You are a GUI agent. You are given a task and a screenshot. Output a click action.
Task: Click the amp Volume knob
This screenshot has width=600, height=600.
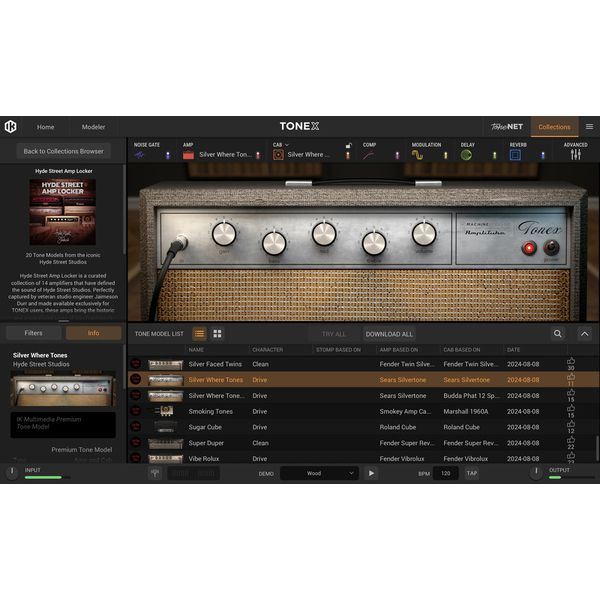pyautogui.click(x=424, y=233)
